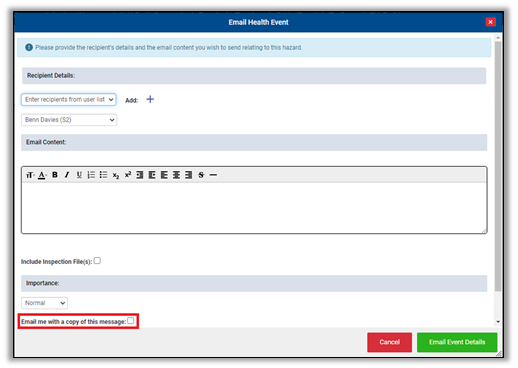Apply superscript formatting
The height and width of the screenshot is (368, 518).
coord(128,174)
